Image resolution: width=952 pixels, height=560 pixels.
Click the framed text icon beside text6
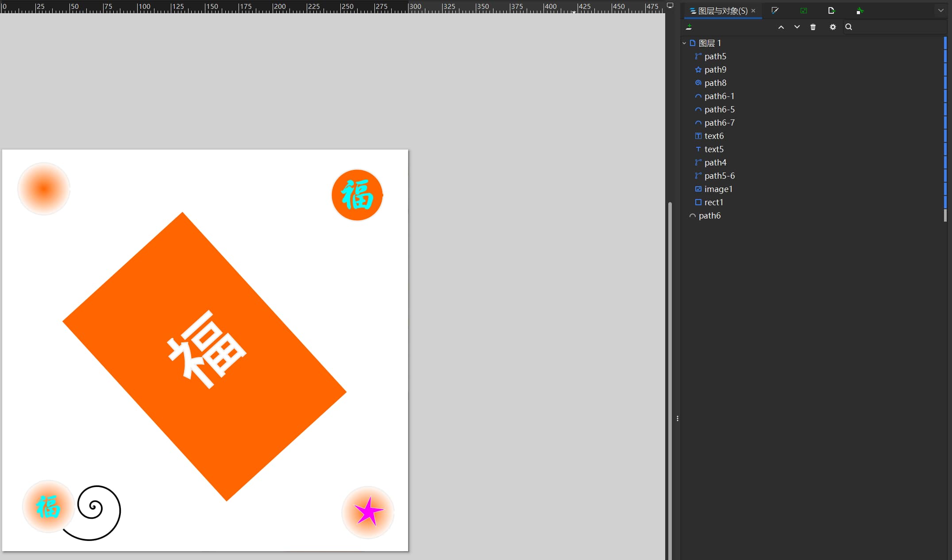click(x=698, y=136)
